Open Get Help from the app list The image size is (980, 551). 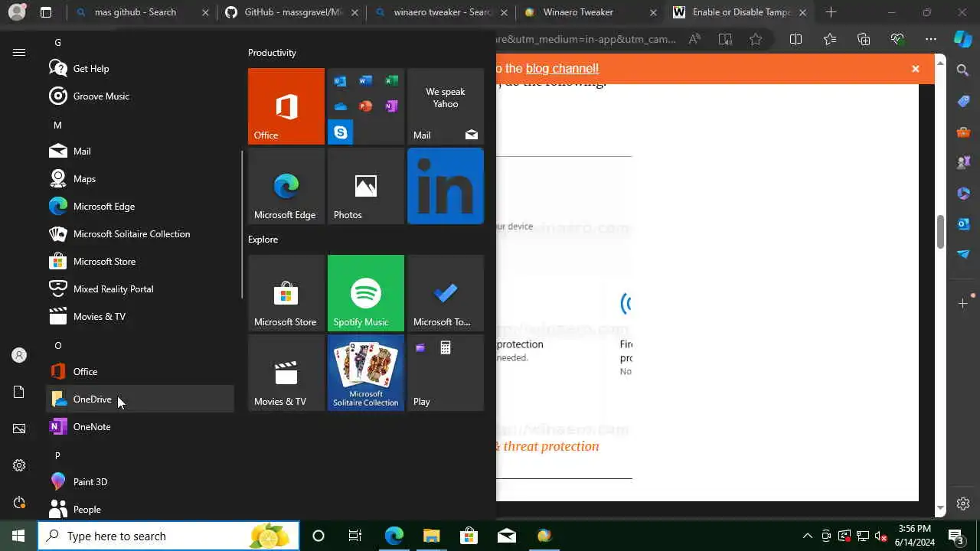coord(140,68)
